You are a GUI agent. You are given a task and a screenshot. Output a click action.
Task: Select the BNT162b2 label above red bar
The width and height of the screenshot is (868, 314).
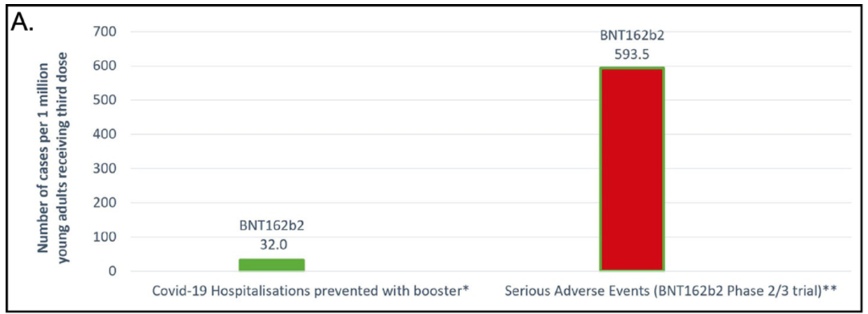tap(632, 35)
